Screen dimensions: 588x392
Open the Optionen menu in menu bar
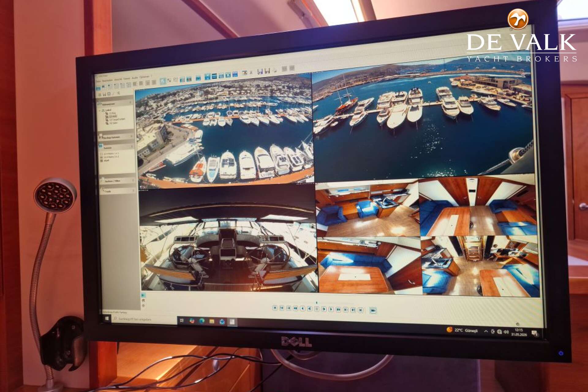[x=144, y=77]
